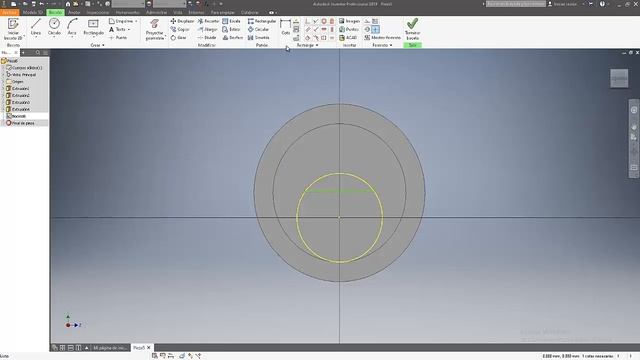Choose the Dividir split tool

pyautogui.click(x=207, y=38)
